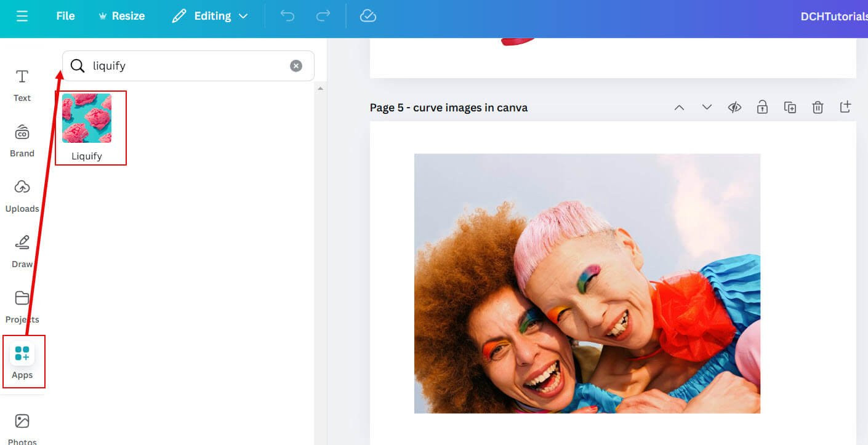Redo the last action
Image resolution: width=868 pixels, height=445 pixels.
[323, 16]
